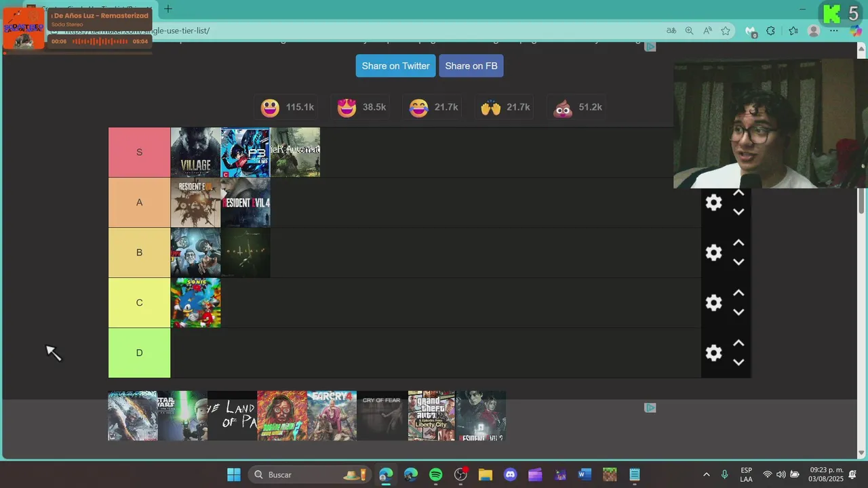868x488 pixels.
Task: Select Persona 3 cover in S tier
Action: point(245,152)
